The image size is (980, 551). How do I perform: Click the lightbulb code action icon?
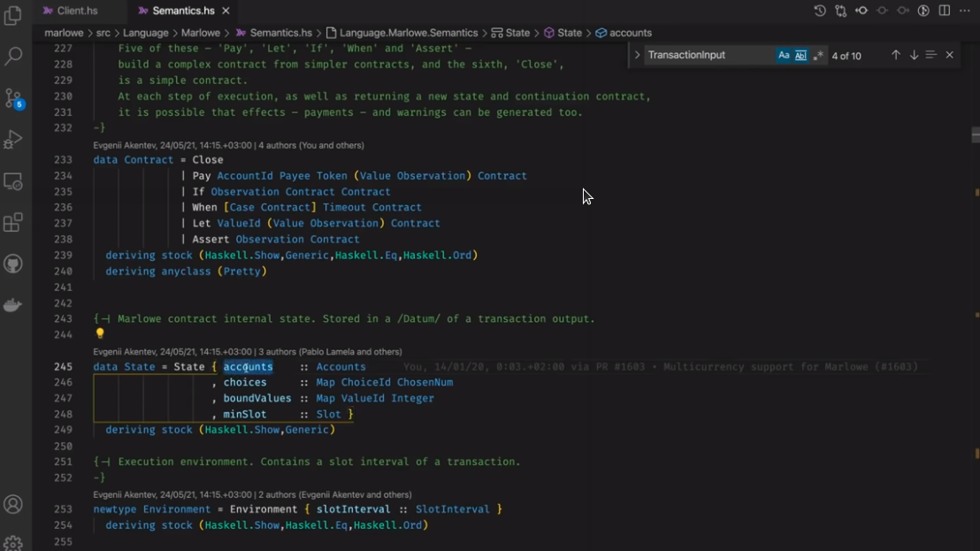(x=100, y=334)
